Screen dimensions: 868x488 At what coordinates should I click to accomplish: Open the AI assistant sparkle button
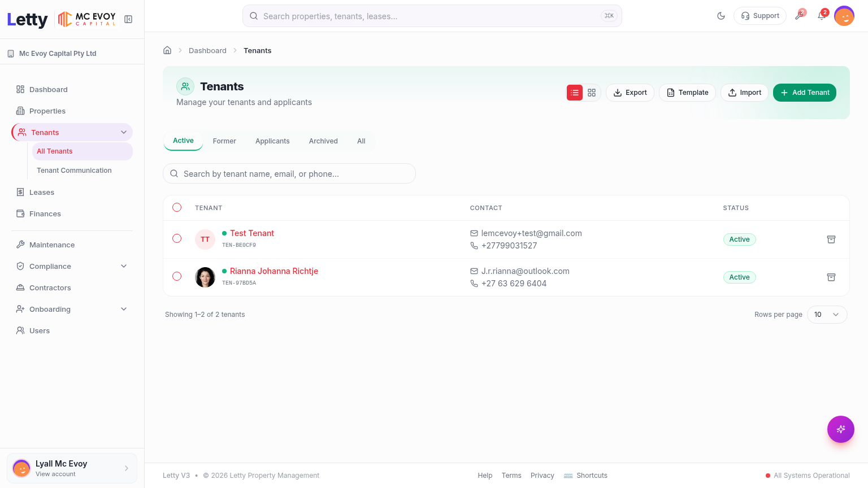(x=841, y=429)
